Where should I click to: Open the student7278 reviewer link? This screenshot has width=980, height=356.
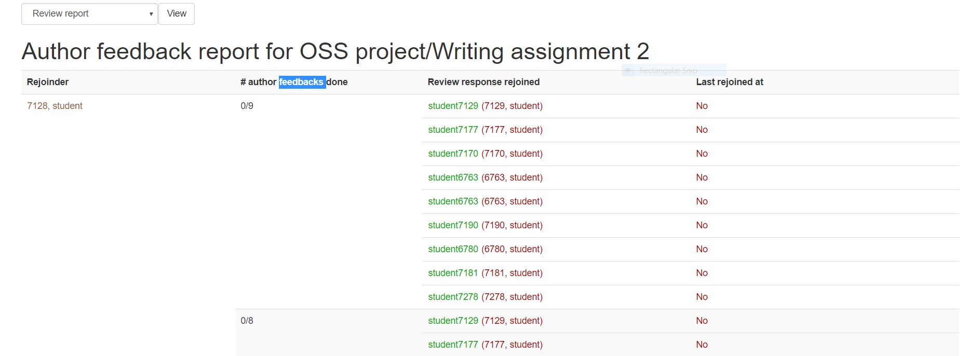[453, 297]
